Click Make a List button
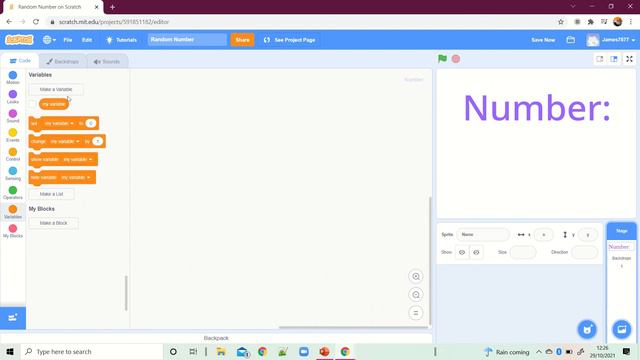 click(51, 194)
